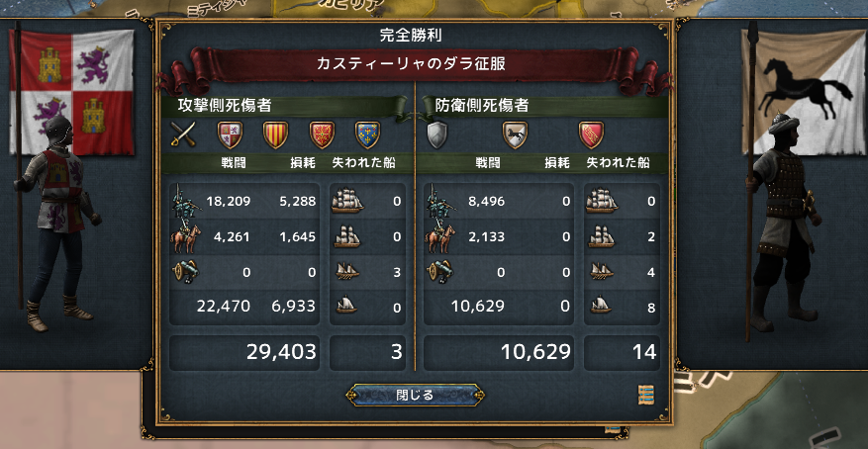Click the crossed swords attacker icon

coord(183,135)
